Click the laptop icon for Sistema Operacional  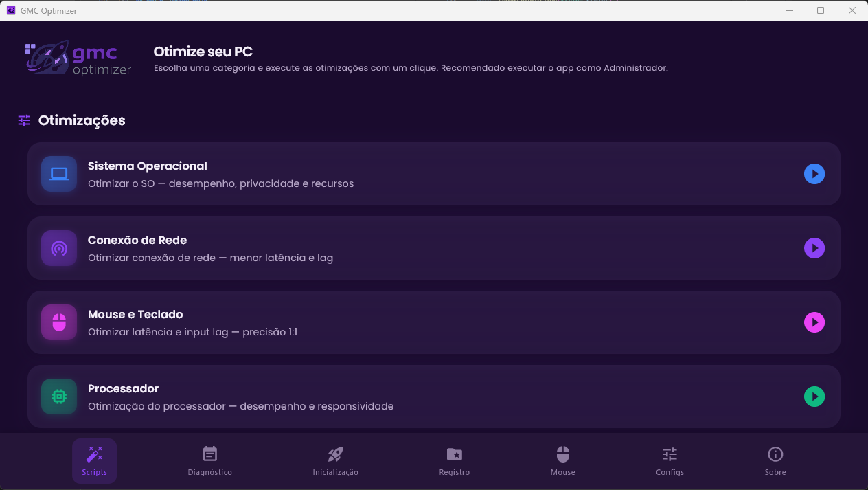[x=59, y=174]
